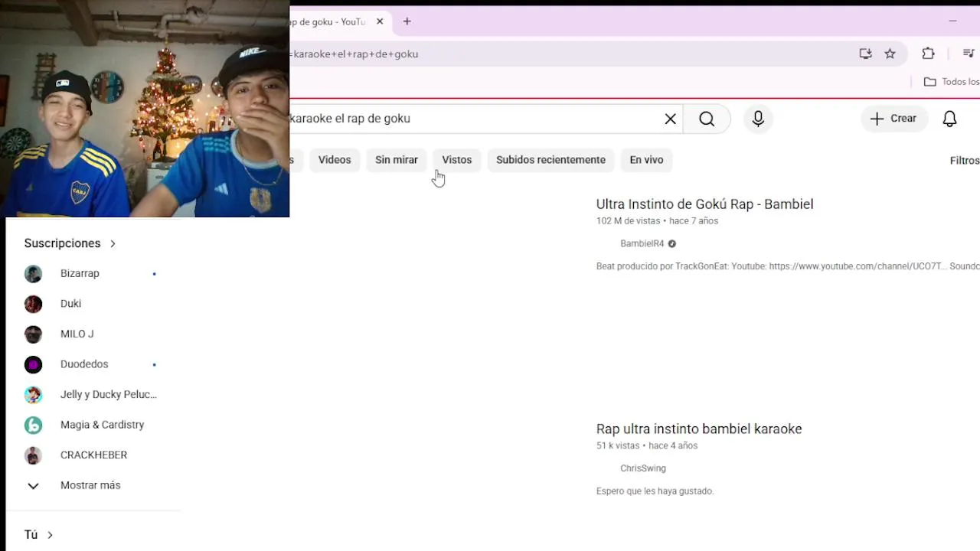The height and width of the screenshot is (551, 980).
Task: Start voice search with microphone icon
Action: tap(758, 119)
